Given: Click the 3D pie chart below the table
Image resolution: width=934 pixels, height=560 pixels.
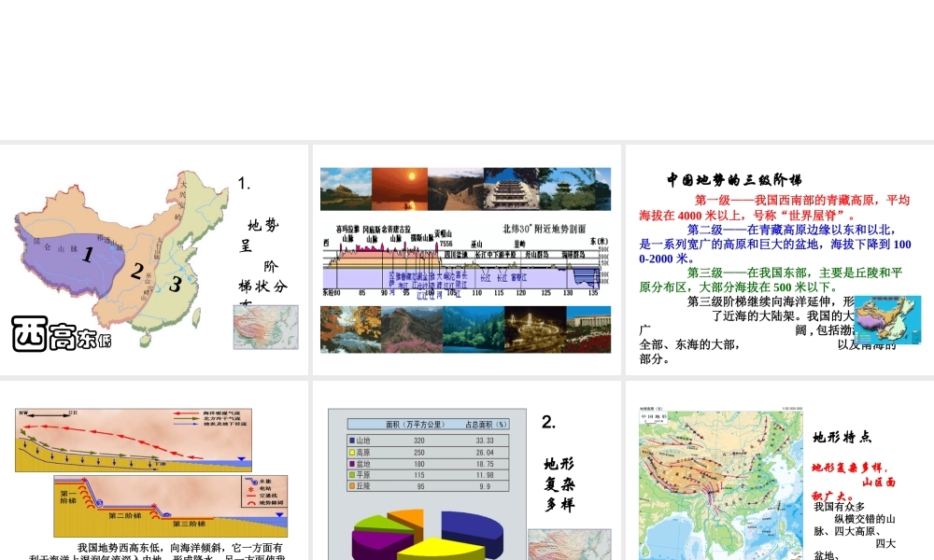Looking at the screenshot, I should point(428,534).
